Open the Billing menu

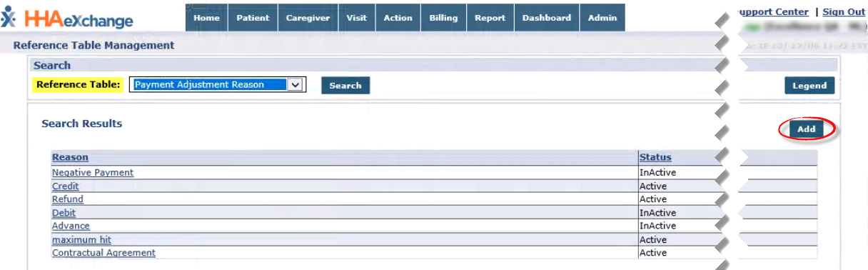tap(443, 18)
